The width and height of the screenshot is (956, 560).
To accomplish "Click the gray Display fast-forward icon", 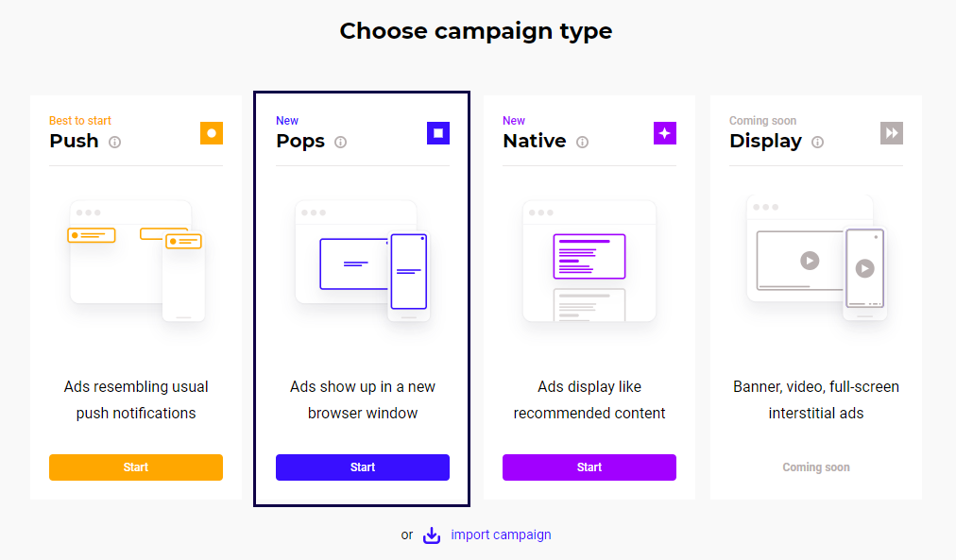I will pyautogui.click(x=892, y=133).
